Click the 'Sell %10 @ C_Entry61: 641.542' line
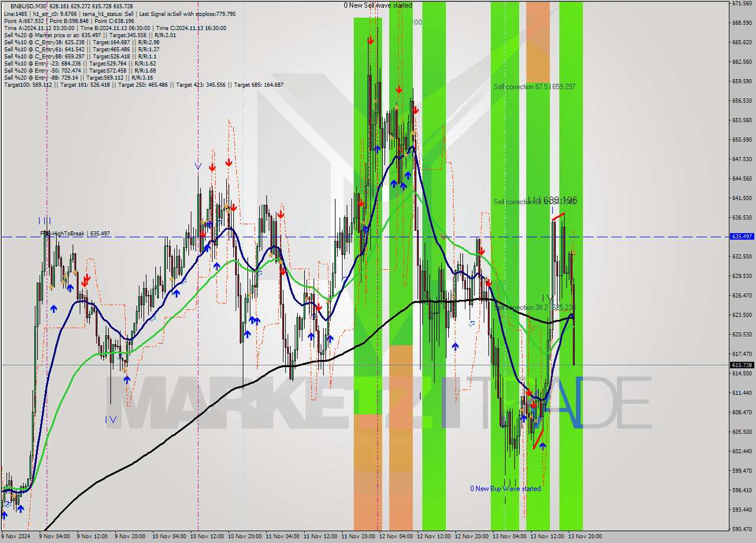Screen dimensions: 756x543 coord(82,49)
